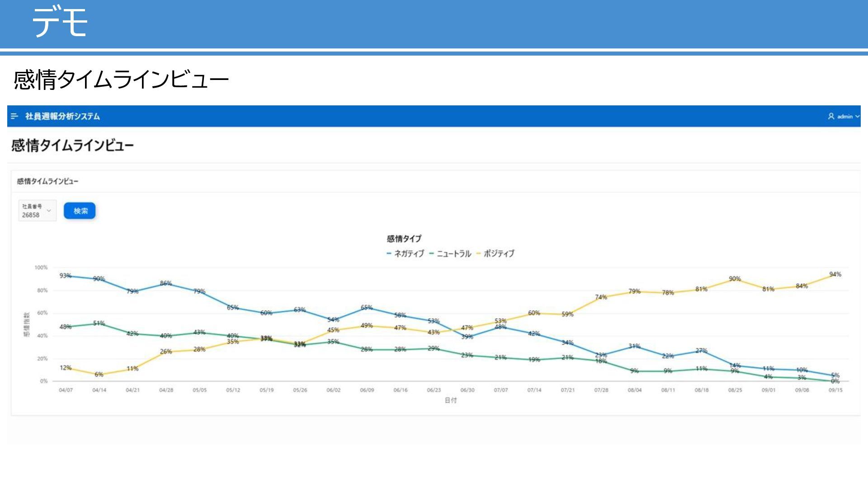Click the 社員週報分析システム app title

tap(62, 117)
